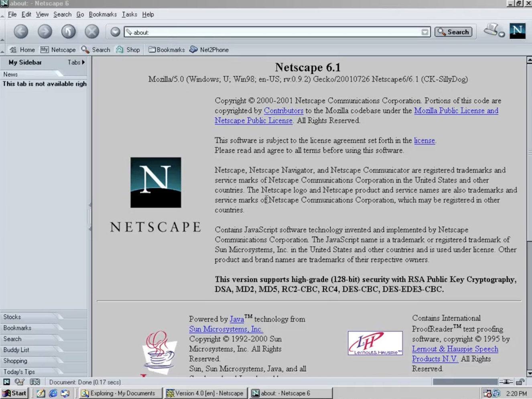Image resolution: width=532 pixels, height=399 pixels.
Task: Click the large Netscape N logo image
Action: point(156,183)
